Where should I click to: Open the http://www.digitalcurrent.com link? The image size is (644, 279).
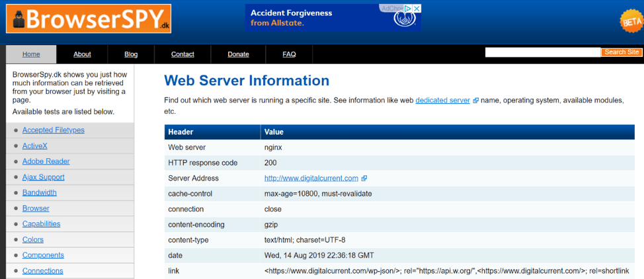click(311, 179)
